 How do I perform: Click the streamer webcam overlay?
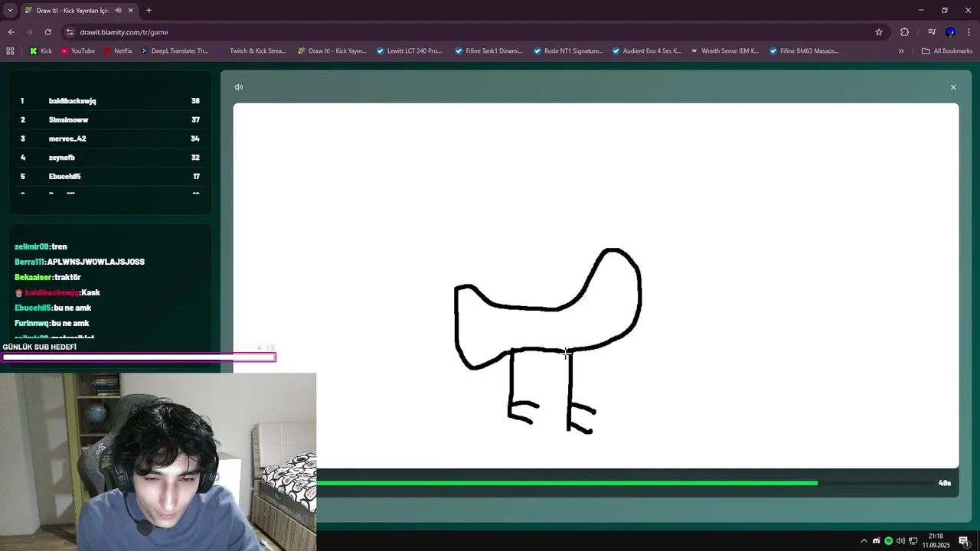point(158,461)
